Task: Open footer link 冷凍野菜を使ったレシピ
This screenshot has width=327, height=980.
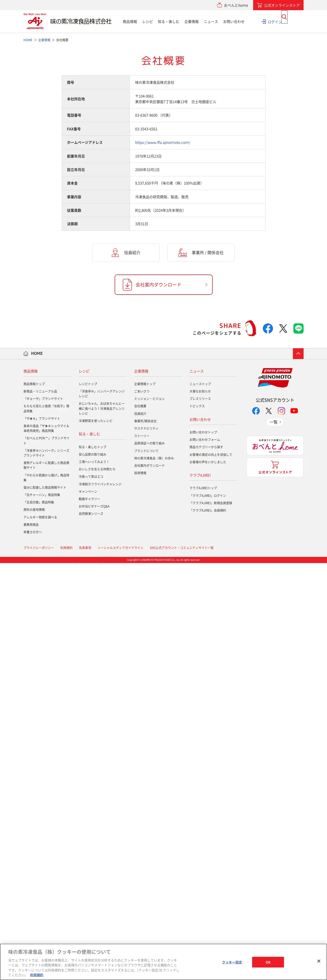Action: [96, 421]
